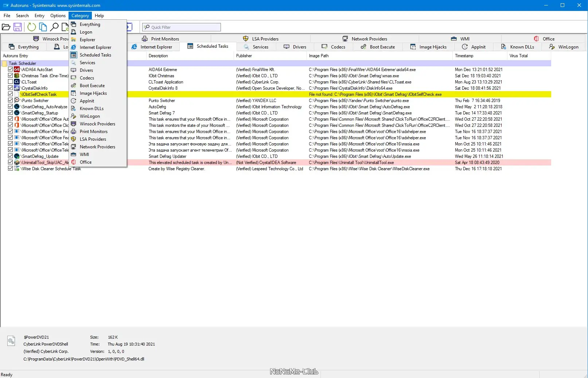The image size is (588, 378).
Task: Click the green Refresh toolbar icon
Action: click(32, 27)
